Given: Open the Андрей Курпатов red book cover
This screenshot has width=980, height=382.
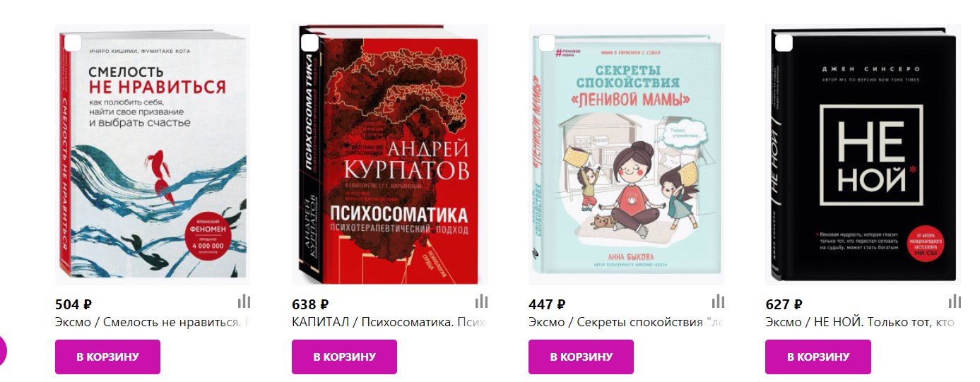Looking at the screenshot, I should pos(389,155).
